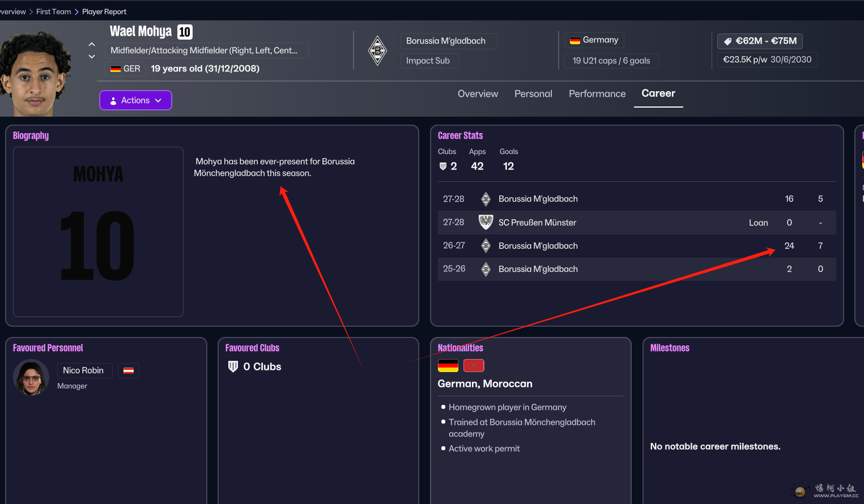The image size is (864, 504).
Task: Go to previous player with up chevron
Action: coord(92,44)
